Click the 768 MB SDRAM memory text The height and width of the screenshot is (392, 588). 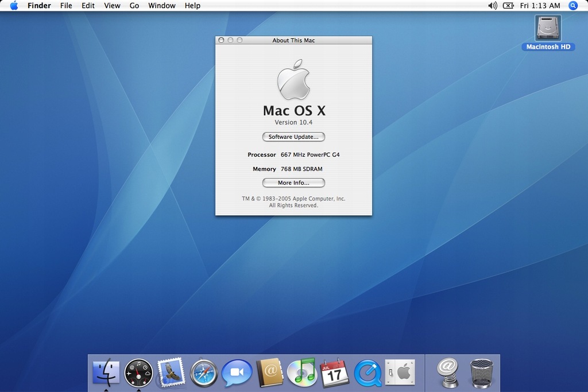pyautogui.click(x=301, y=169)
